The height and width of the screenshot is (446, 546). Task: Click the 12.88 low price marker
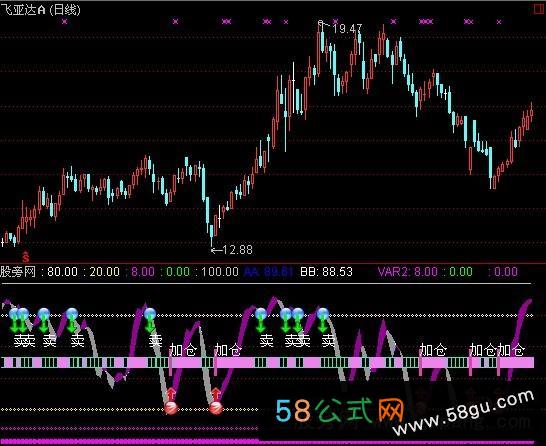(x=232, y=250)
